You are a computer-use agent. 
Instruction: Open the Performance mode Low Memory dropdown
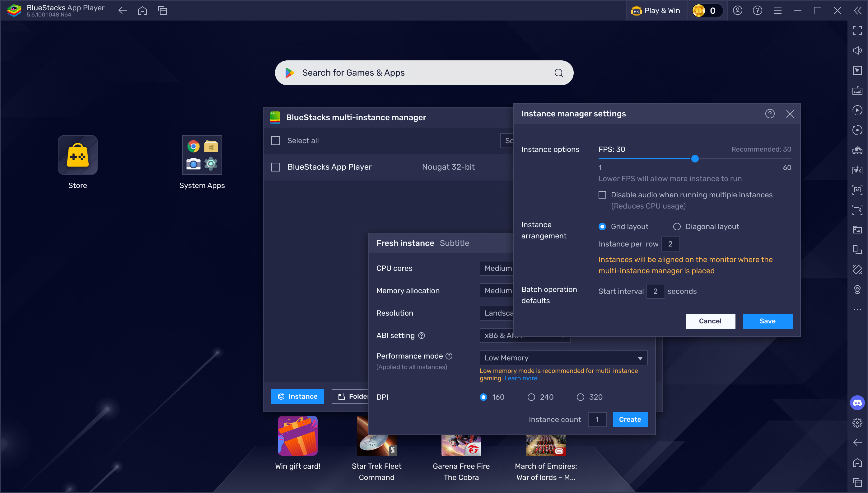click(x=563, y=358)
